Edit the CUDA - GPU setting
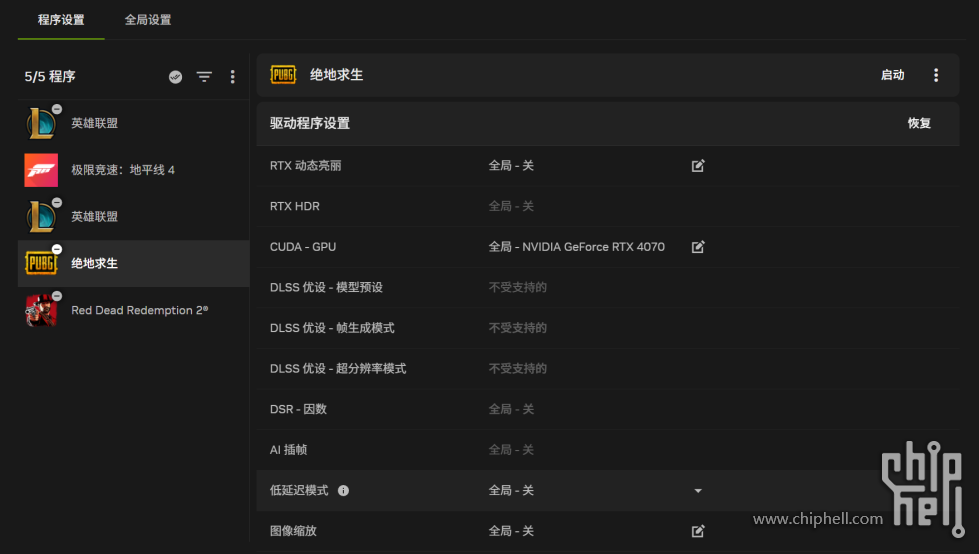 (698, 247)
